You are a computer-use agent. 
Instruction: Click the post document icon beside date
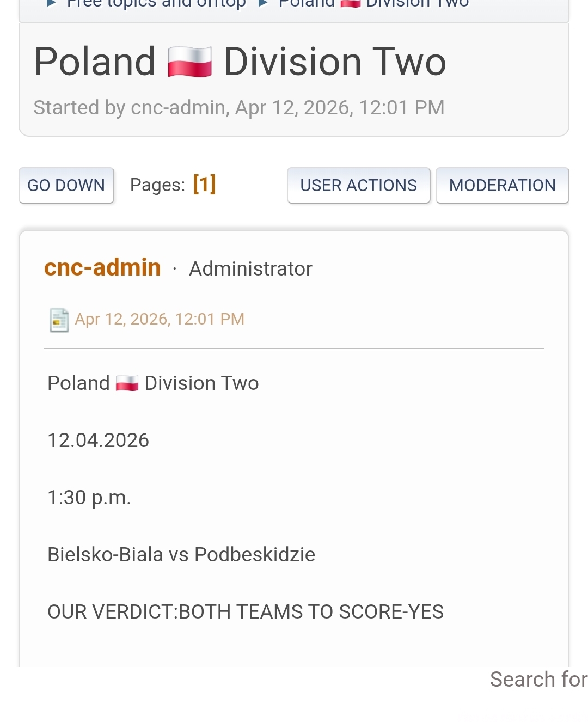[x=59, y=320]
